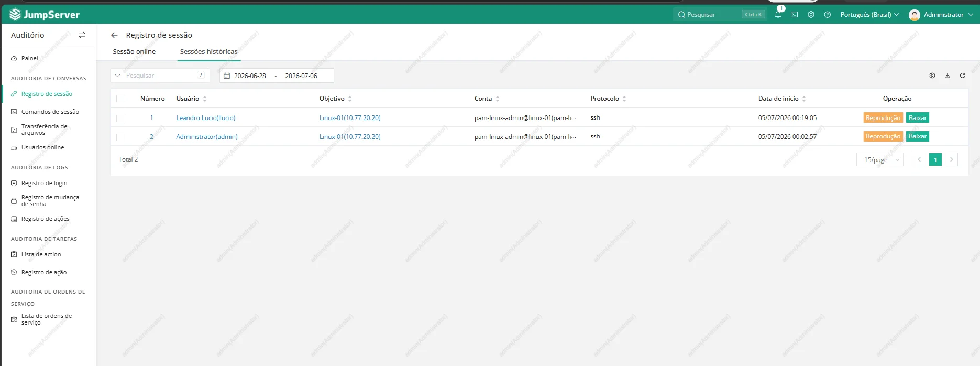Open session number 2 link
The height and width of the screenshot is (366, 980).
tap(151, 137)
